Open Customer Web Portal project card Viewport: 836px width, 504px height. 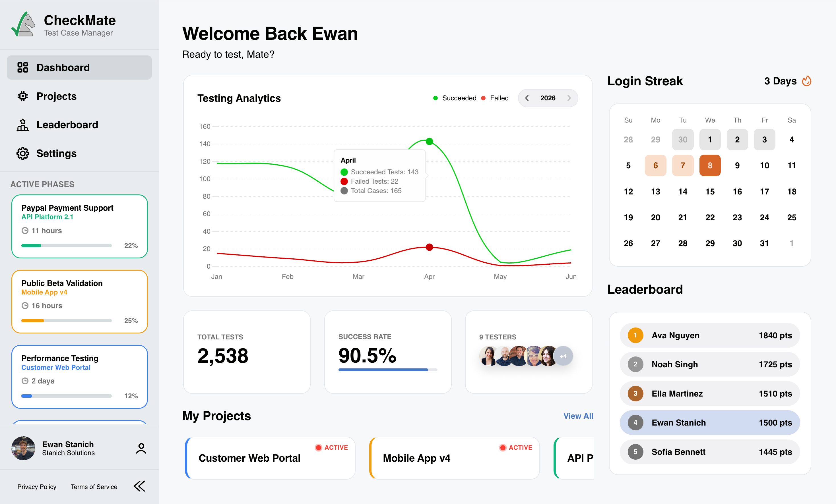[270, 458]
